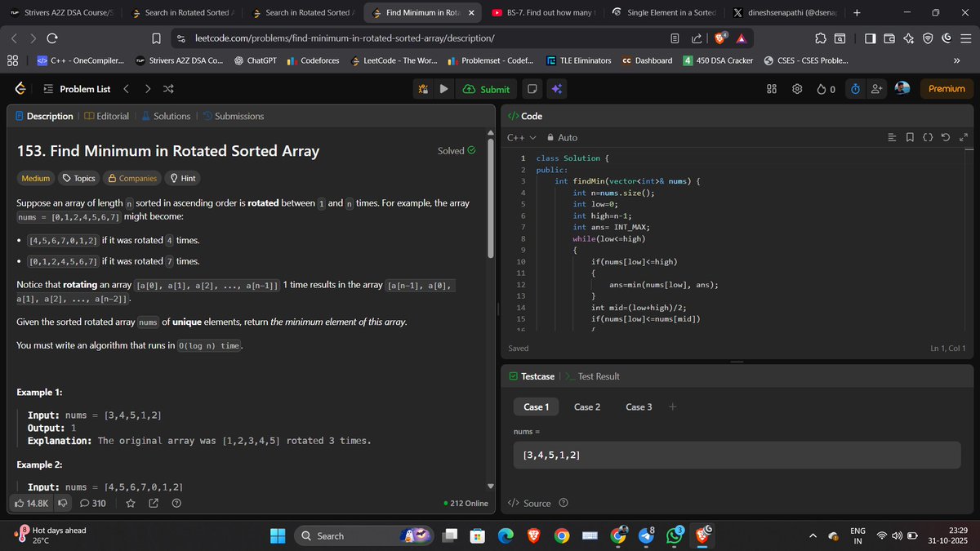Screen dimensions: 980x551
Task: Toggle the browser sidebar panel
Action: tap(871, 38)
